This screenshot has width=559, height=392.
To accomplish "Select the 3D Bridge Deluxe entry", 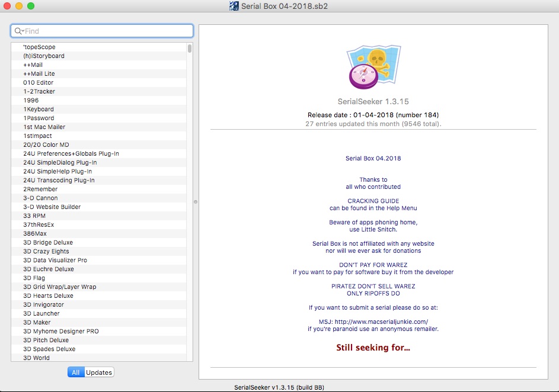I will 99,243.
